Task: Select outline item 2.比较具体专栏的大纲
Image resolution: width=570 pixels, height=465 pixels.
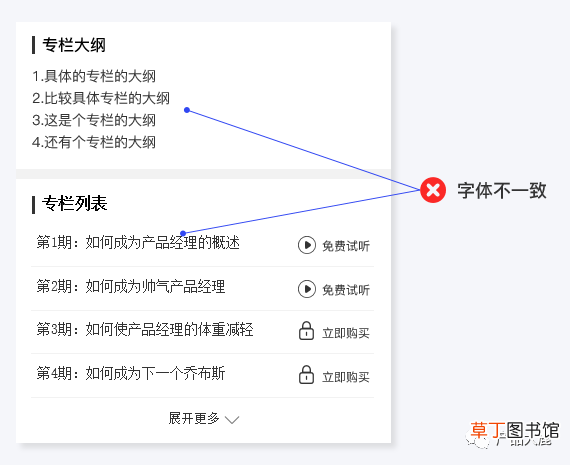Action: click(101, 98)
